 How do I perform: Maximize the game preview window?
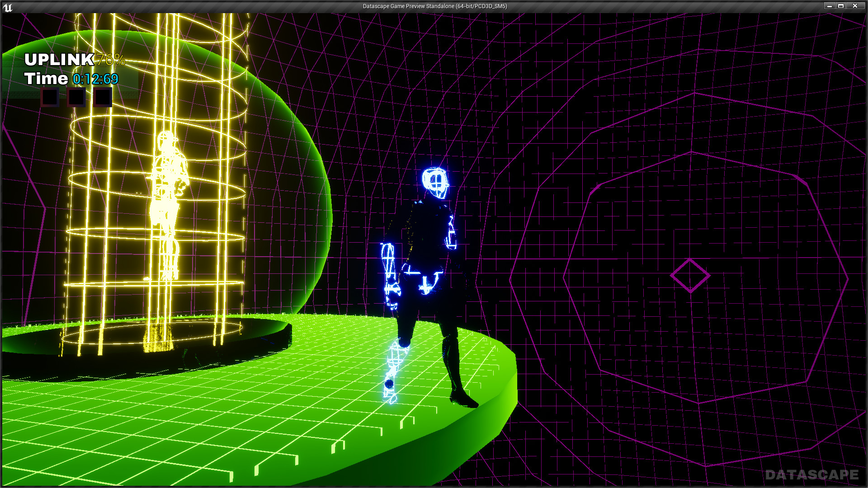841,6
